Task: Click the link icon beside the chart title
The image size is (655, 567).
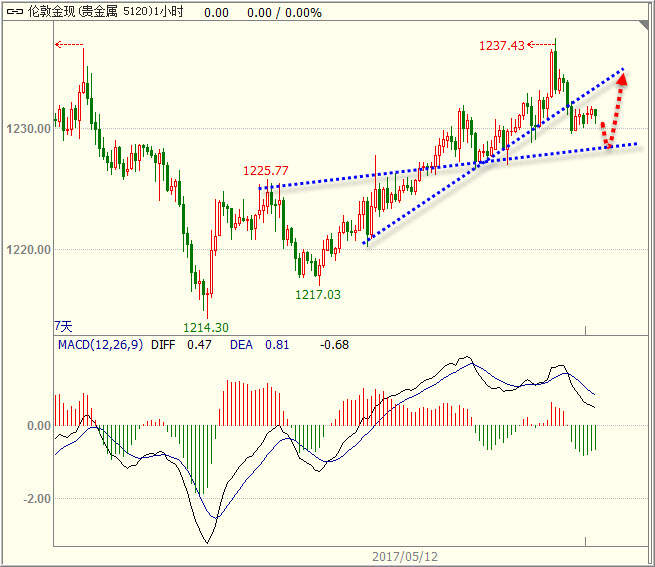Action: pos(15,12)
